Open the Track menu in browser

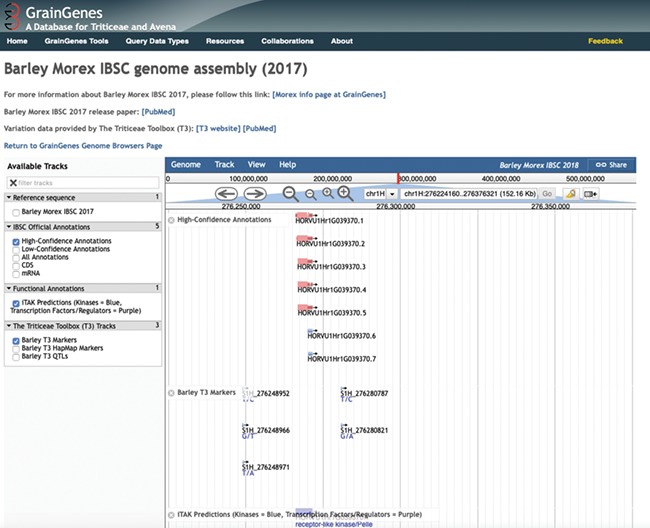pos(224,164)
